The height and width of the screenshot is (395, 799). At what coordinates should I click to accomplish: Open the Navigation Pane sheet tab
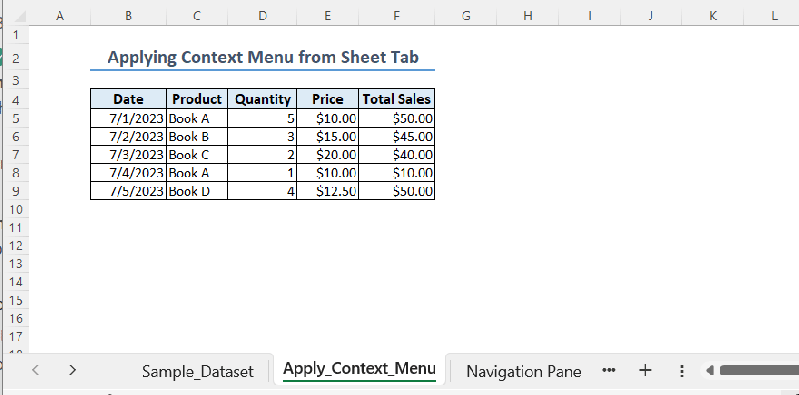click(524, 371)
